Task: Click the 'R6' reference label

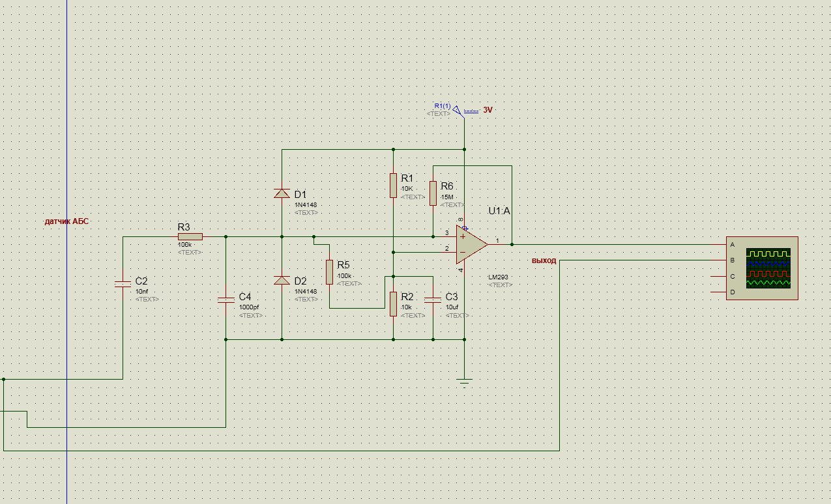Action: [x=447, y=186]
